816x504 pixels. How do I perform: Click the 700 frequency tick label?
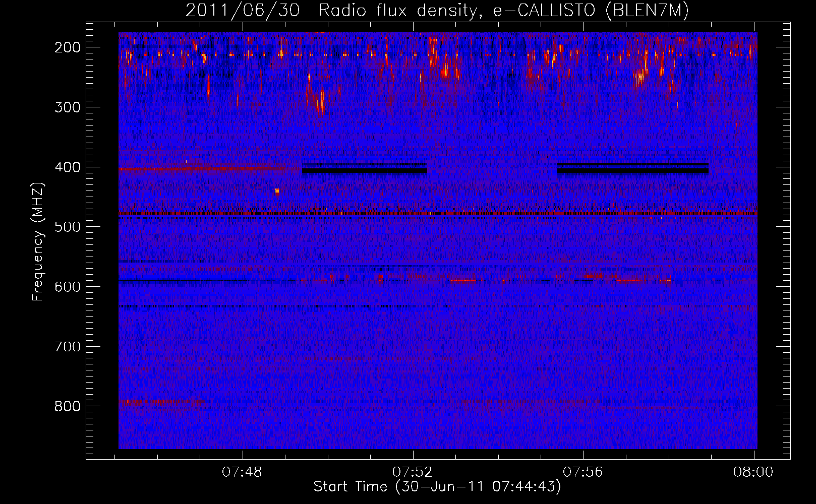[68, 347]
